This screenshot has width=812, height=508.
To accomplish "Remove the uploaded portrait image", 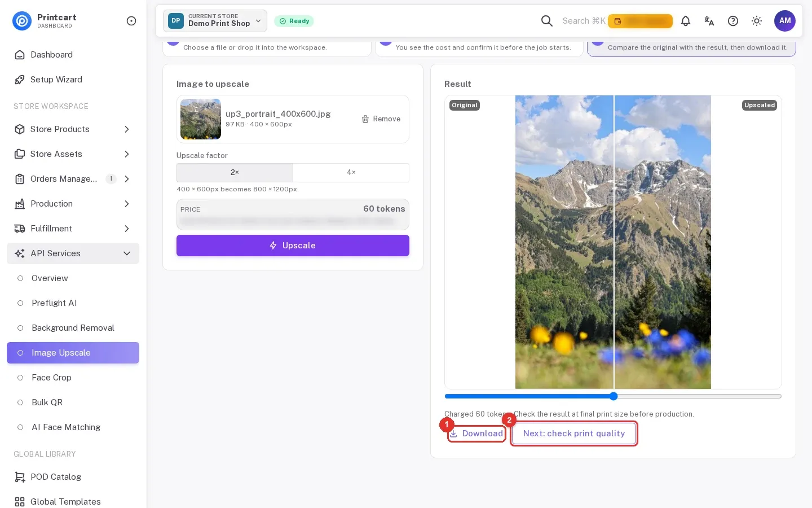I will tap(381, 119).
